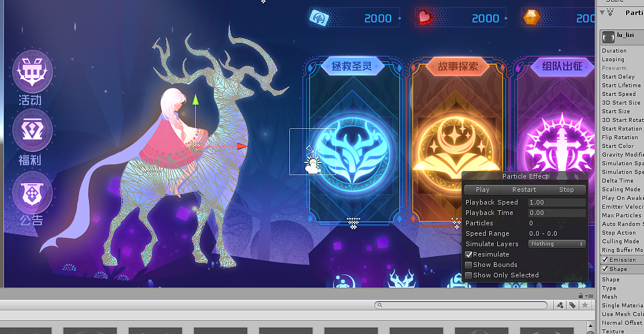Toggle the Emission module checkbox
Viewport: 644px width, 334px height.
pyautogui.click(x=605, y=259)
